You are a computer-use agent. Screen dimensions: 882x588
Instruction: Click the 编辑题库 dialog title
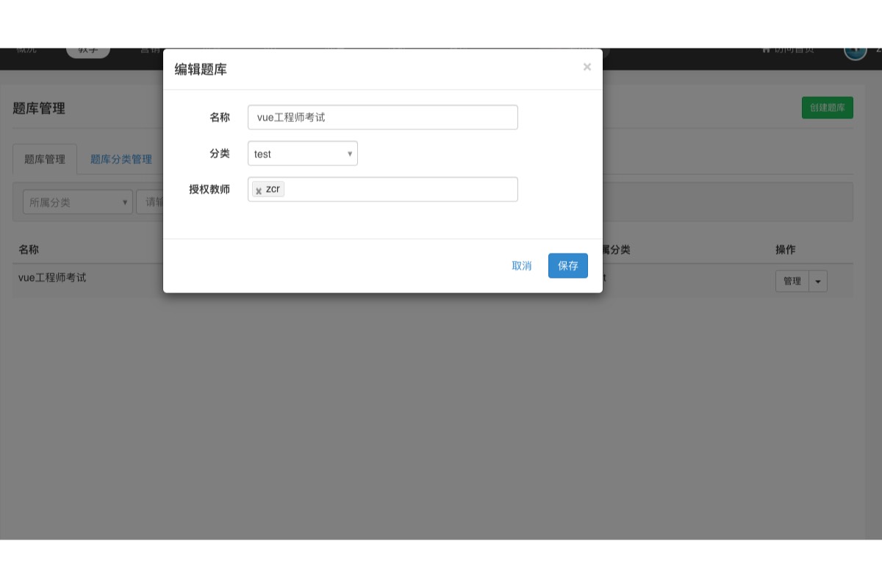[201, 70]
